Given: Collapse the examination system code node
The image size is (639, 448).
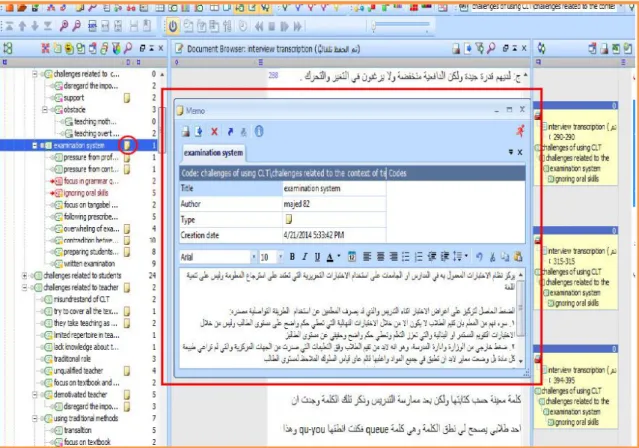Looking at the screenshot, I should click(35, 146).
